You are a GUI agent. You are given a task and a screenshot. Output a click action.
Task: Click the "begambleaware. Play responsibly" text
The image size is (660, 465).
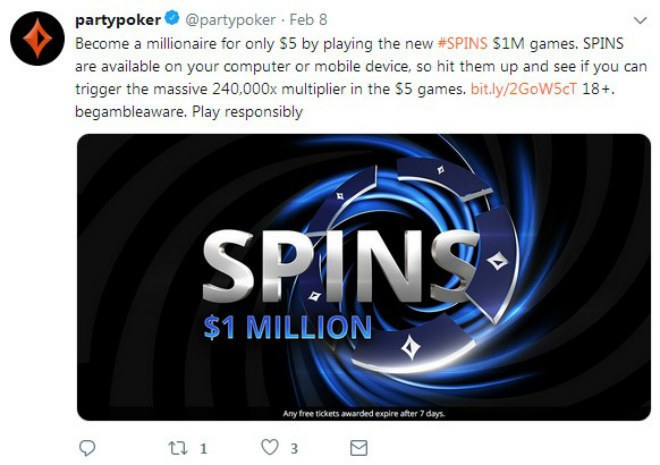coord(190,113)
